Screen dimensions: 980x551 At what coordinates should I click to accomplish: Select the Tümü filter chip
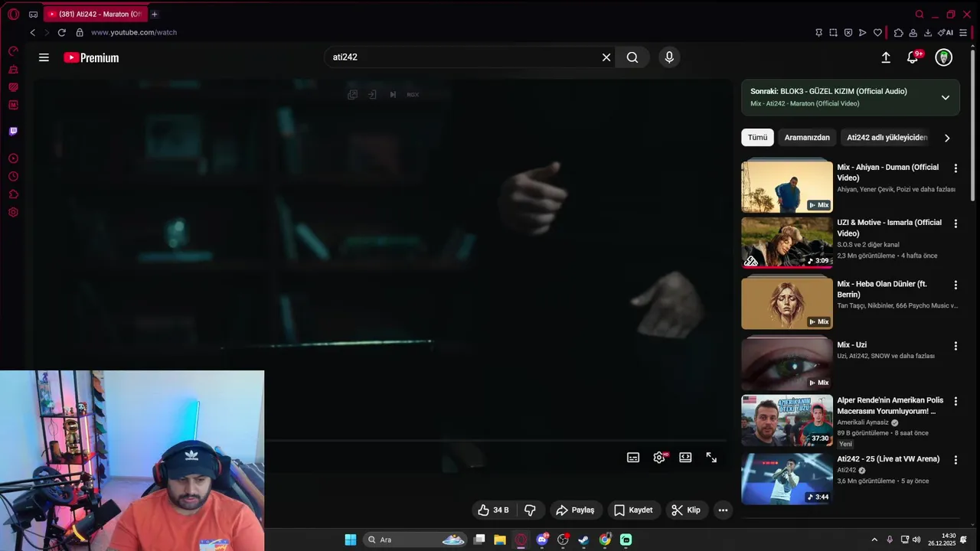(x=757, y=138)
